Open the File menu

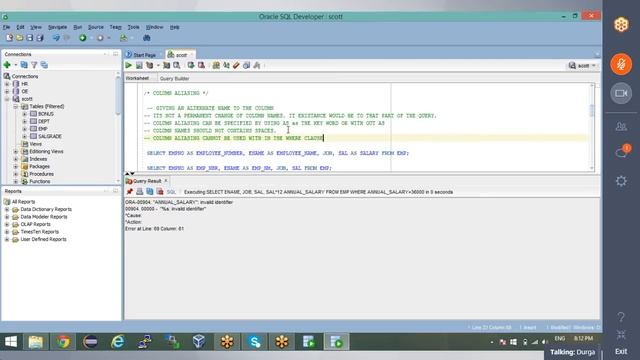pos(7,27)
